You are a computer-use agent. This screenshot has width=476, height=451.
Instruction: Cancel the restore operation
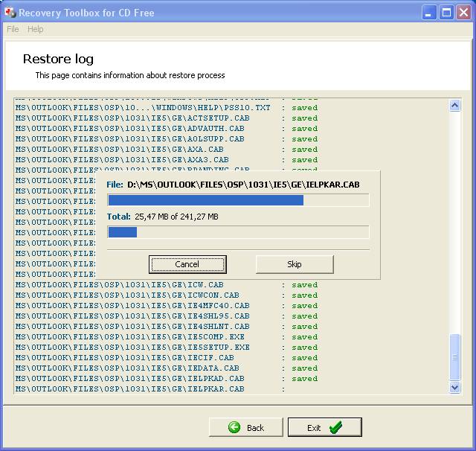tap(187, 264)
